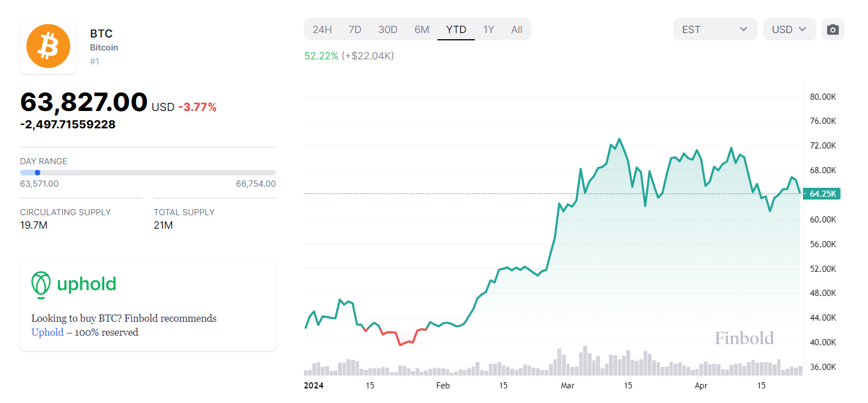868x403 pixels.
Task: Click the green Uphold logo
Action: (73, 284)
